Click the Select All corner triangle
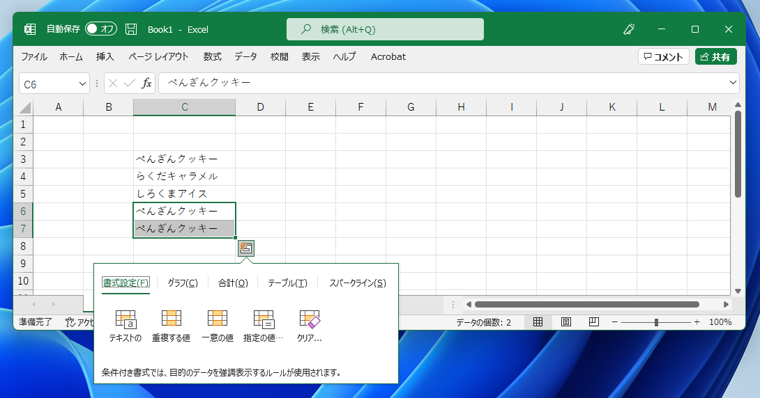The height and width of the screenshot is (398, 760). (24, 107)
